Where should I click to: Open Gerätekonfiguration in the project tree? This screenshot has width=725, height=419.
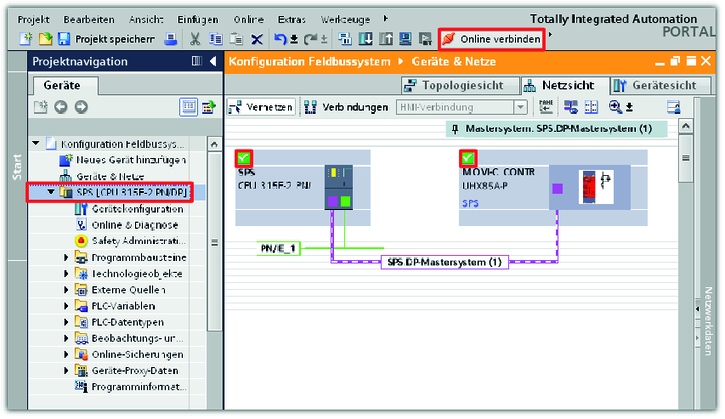pos(137,209)
